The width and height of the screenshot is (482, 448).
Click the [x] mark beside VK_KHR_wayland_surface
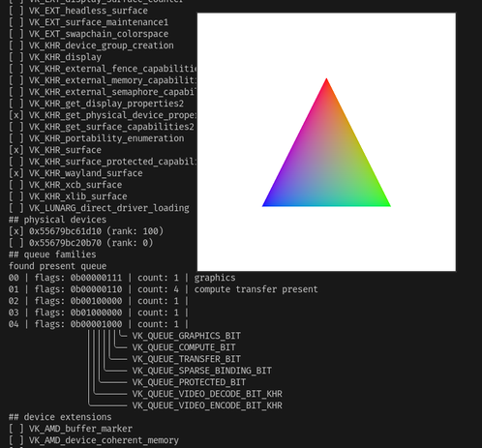point(16,173)
